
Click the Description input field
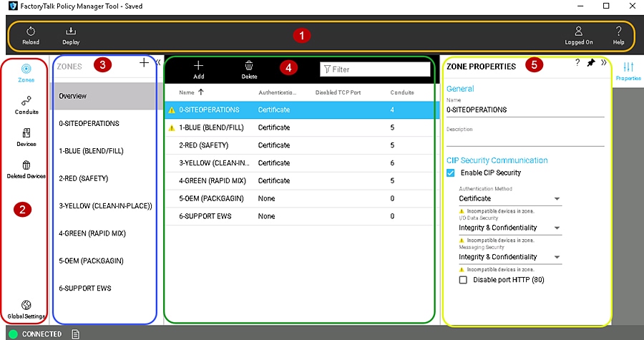pos(525,140)
